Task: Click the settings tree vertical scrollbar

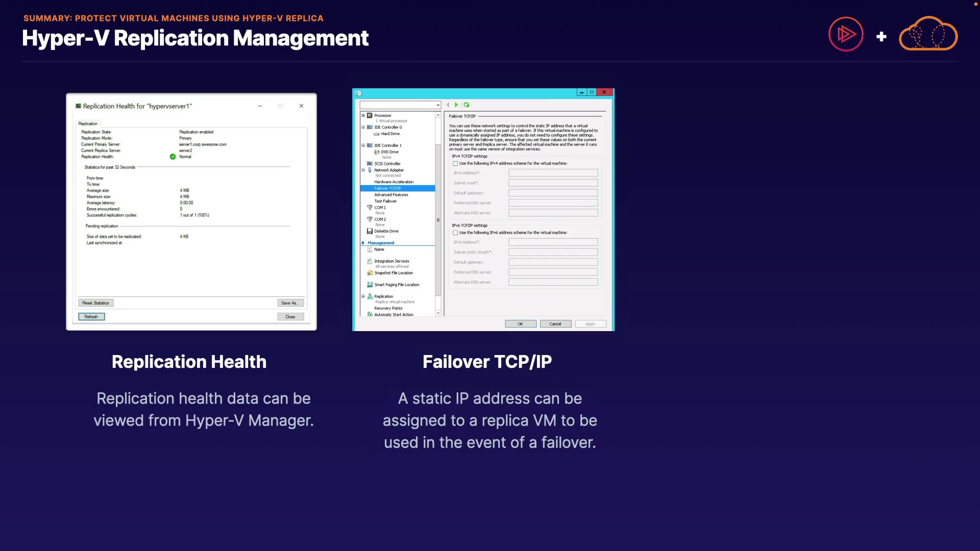Action: point(438,219)
